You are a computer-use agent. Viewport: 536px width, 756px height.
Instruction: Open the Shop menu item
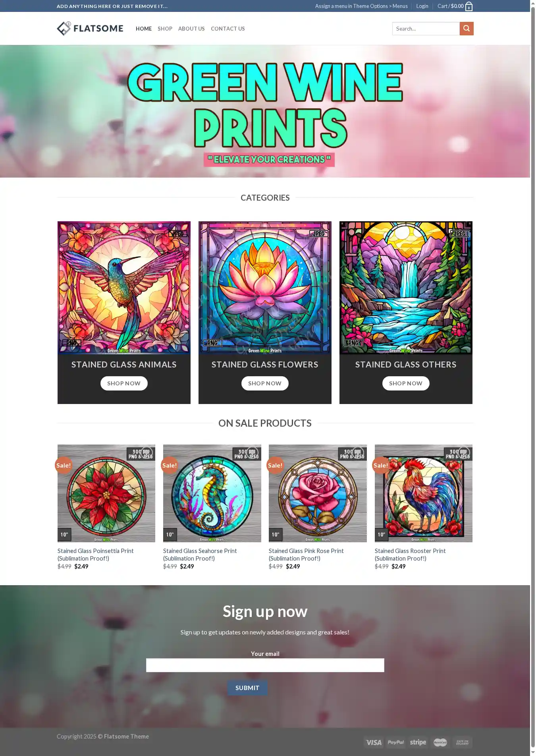tap(165, 29)
